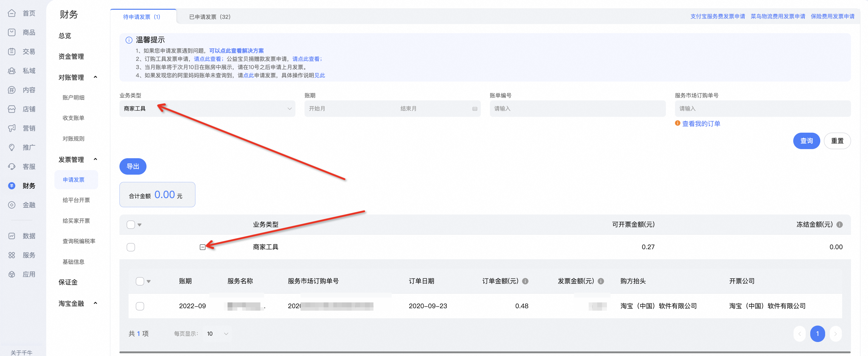868x356 pixels.
Task: Open the 商品 products sidebar icon
Action: click(12, 32)
